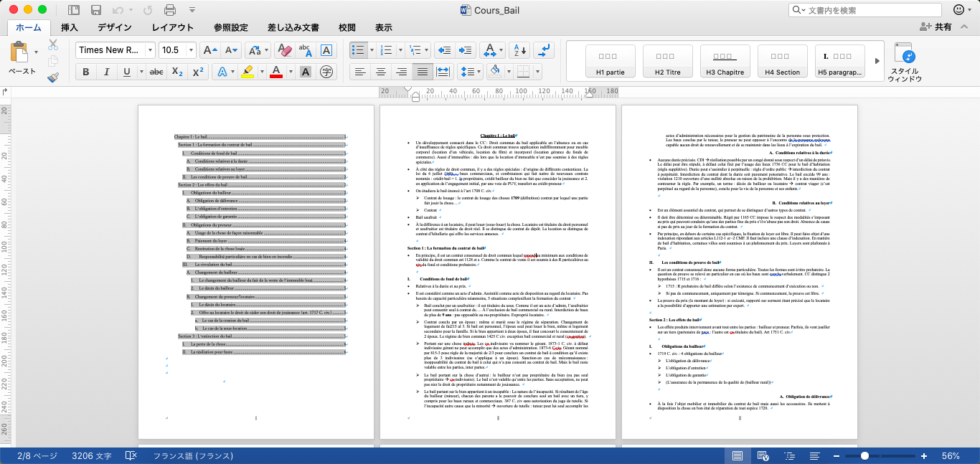The height and width of the screenshot is (464, 980).
Task: Apply the H1 partie style
Action: 611,60
